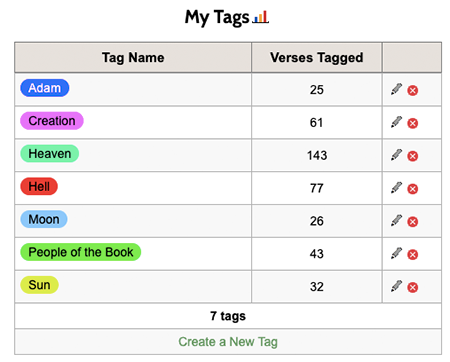Create a New Tag link

228,342
